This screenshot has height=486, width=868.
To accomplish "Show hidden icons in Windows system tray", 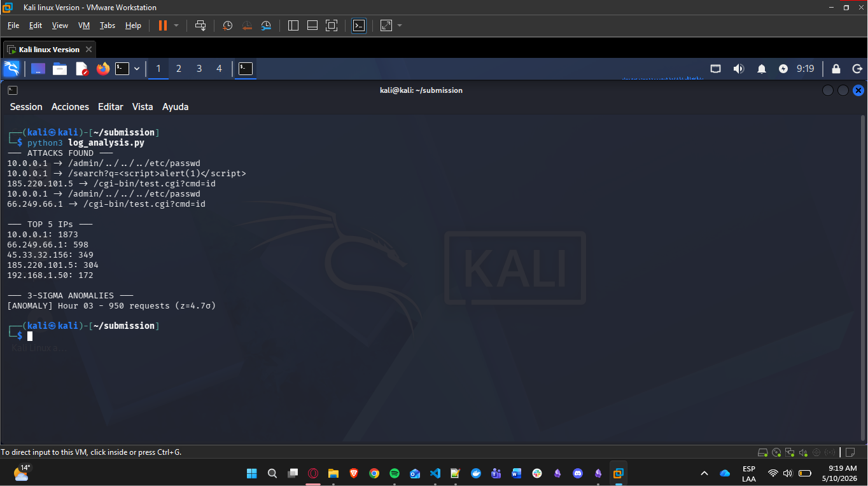I will click(x=704, y=473).
